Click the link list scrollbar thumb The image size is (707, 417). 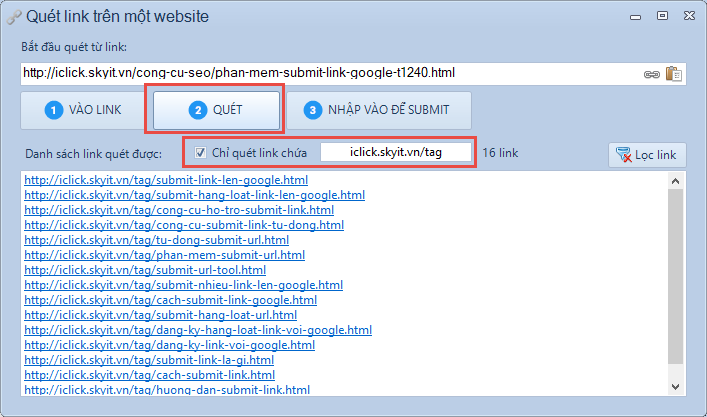tap(675, 276)
